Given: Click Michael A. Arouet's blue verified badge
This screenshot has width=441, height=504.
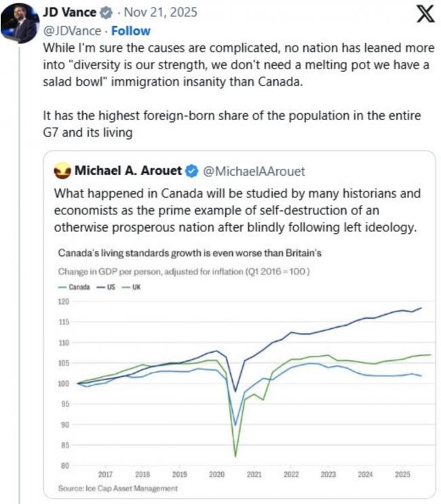Looking at the screenshot, I should tap(192, 170).
